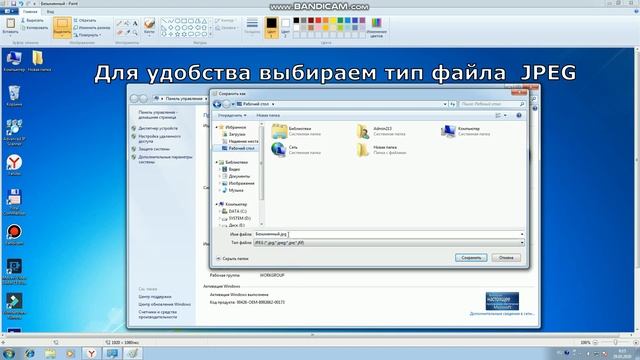
Task: Click the Cut (Вырезать) command
Action: 32,20
